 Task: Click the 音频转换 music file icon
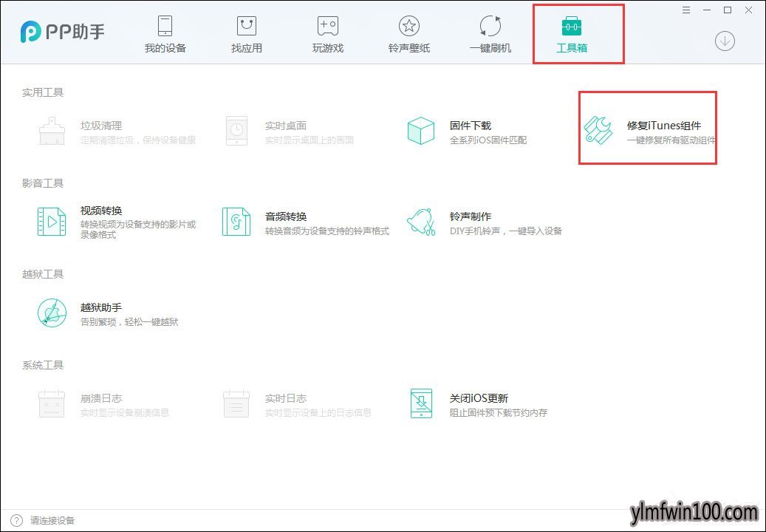[236, 222]
